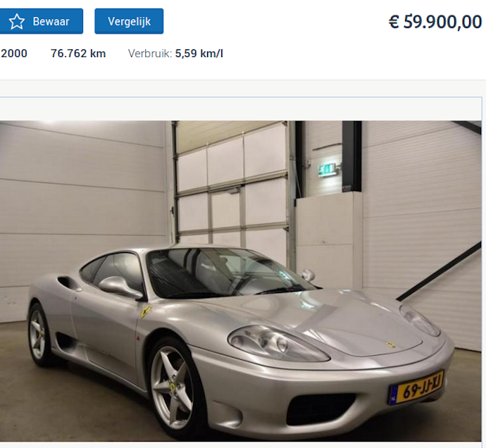Click the euro symbol in the price
486x448 pixels.
point(394,22)
